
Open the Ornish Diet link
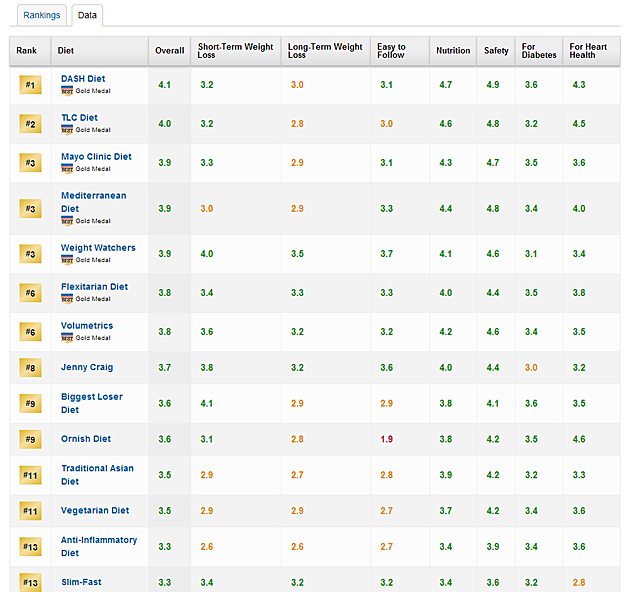88,439
